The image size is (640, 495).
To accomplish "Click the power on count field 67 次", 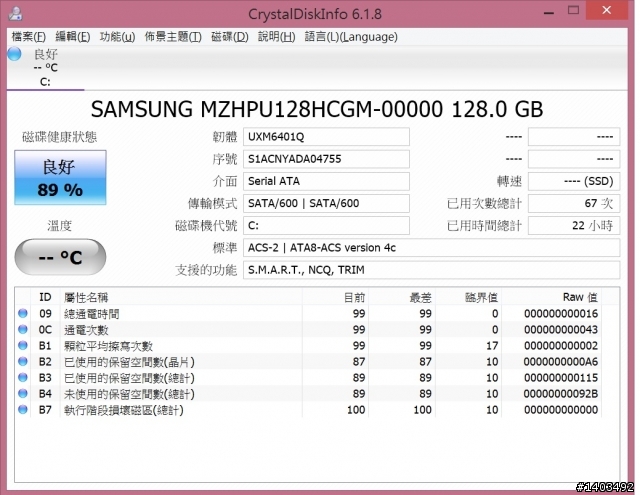I will (x=574, y=203).
